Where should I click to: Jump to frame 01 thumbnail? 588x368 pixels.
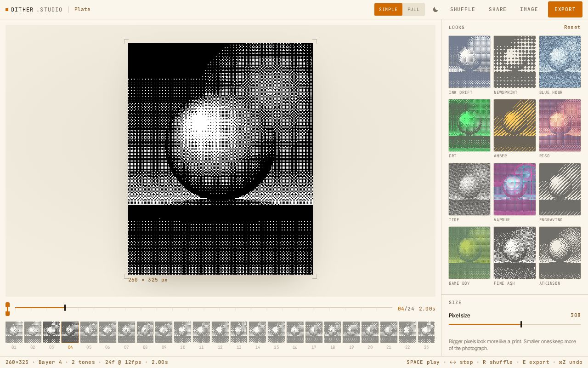tap(14, 332)
